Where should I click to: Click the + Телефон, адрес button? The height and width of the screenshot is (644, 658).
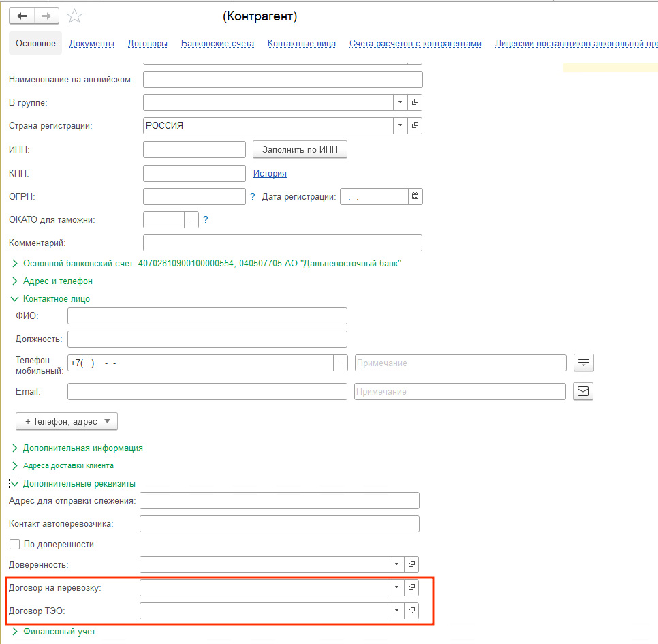(x=67, y=422)
